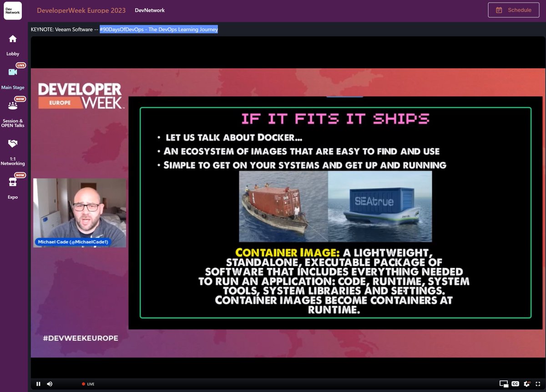Viewport: 546px width, 392px height.
Task: Click the DevNetwork header link
Action: pyautogui.click(x=150, y=10)
